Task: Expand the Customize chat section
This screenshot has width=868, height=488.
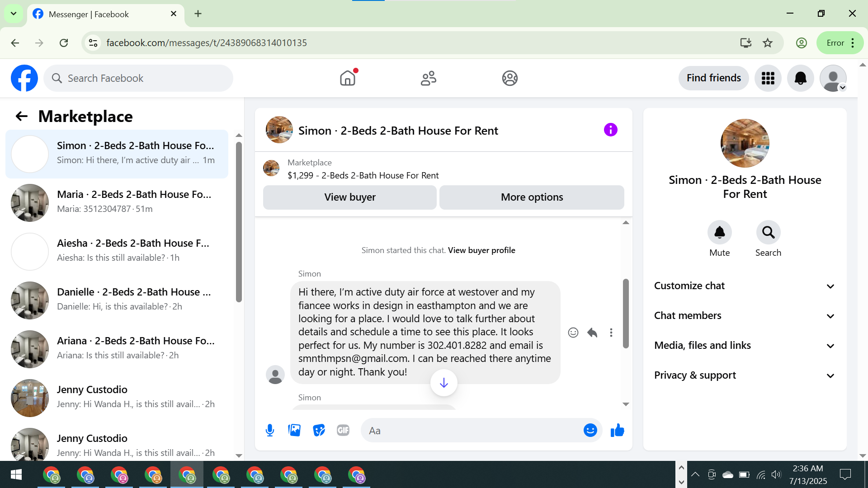Action: [745, 286]
